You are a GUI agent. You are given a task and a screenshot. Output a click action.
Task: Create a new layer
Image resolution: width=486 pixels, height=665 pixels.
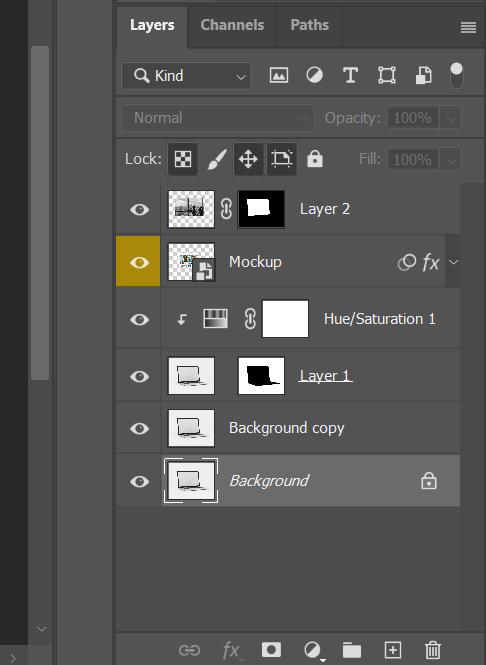coord(393,650)
